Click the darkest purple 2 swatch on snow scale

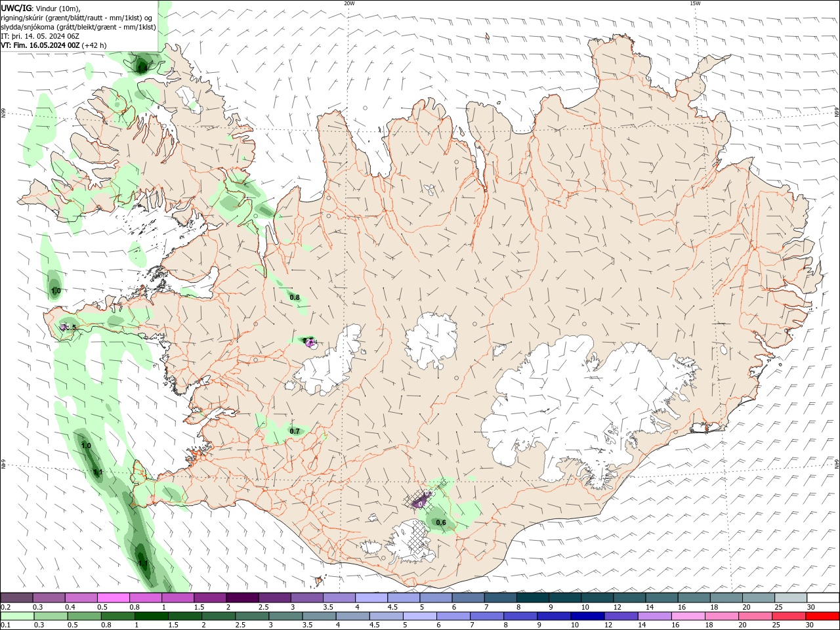(x=242, y=598)
